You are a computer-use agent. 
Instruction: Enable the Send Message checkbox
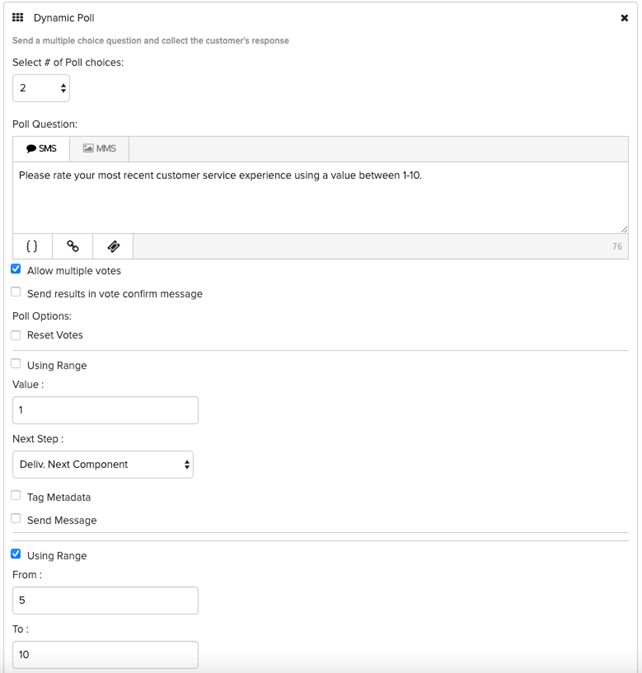(x=16, y=519)
